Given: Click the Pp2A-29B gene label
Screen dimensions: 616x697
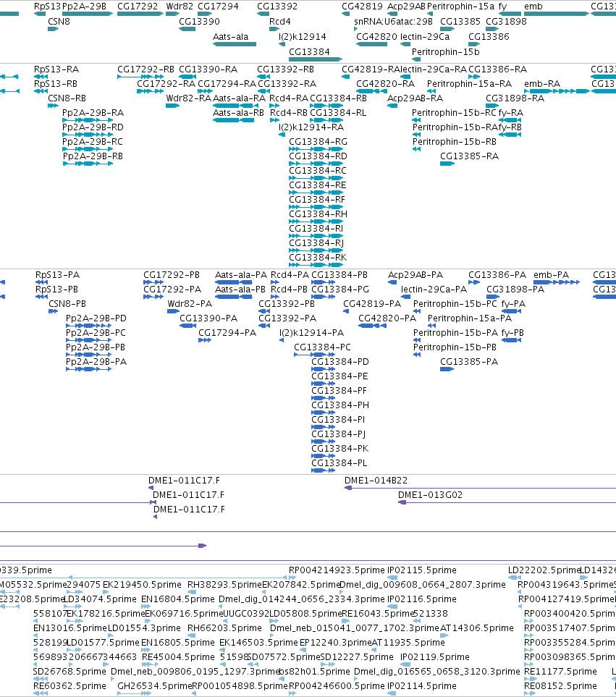Looking at the screenshot, I should (x=85, y=7).
